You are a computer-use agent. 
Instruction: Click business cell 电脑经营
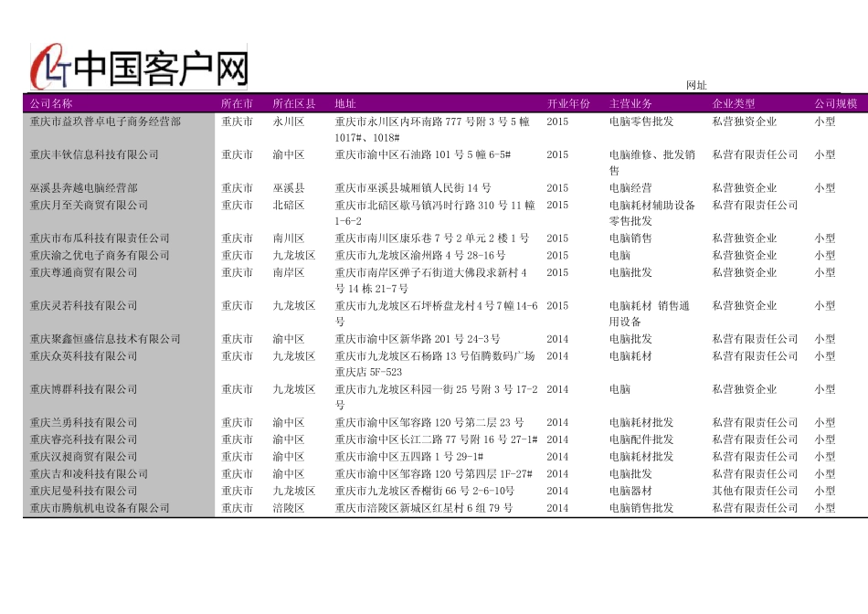tap(630, 188)
